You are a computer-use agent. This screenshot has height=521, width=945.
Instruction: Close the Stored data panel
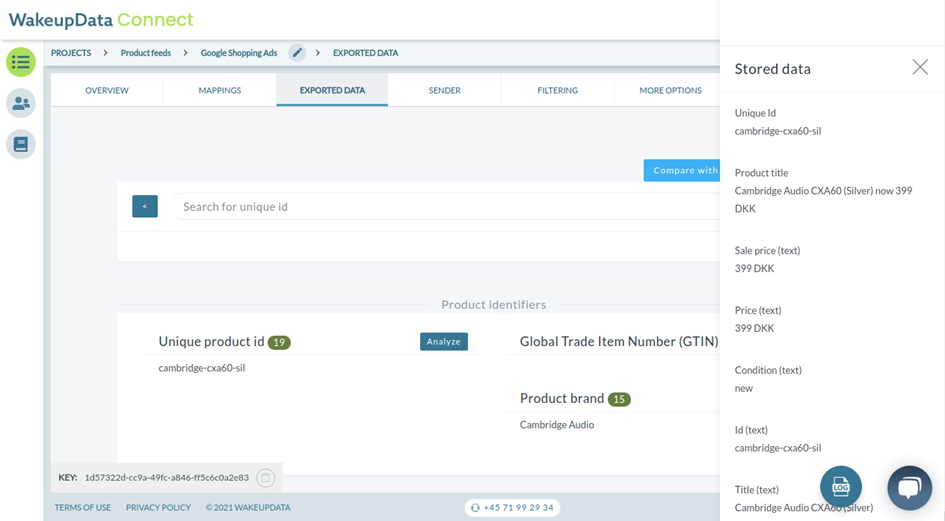920,67
